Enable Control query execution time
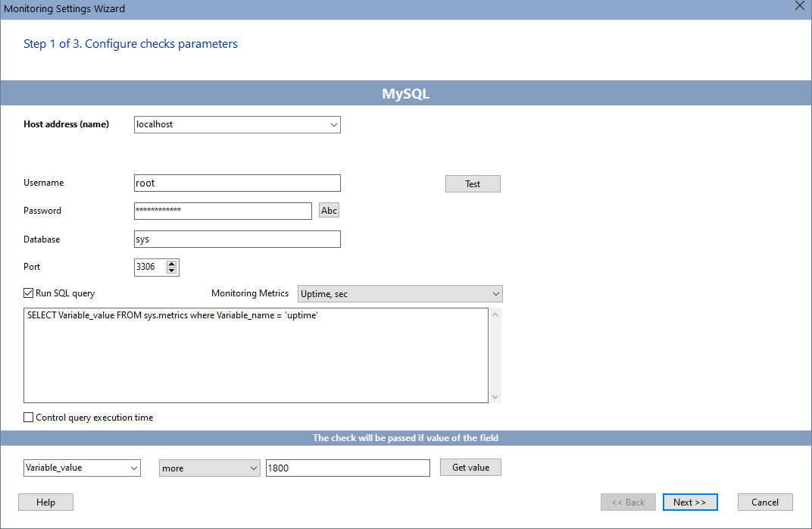 29,418
